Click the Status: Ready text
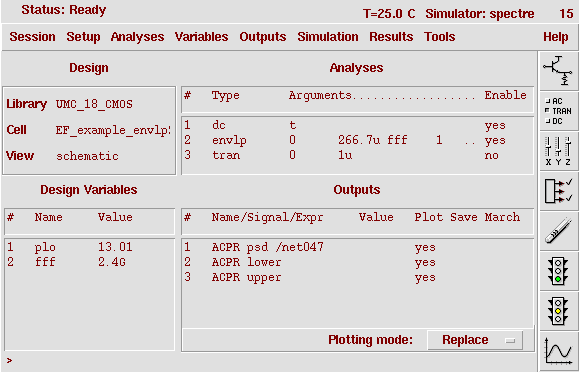 pos(64,10)
